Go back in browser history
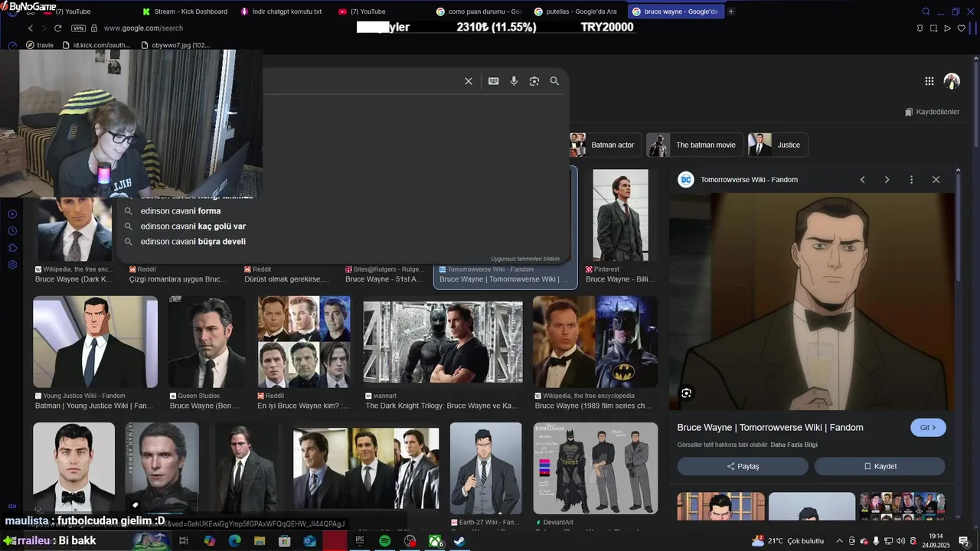This screenshot has width=980, height=551. [x=31, y=28]
